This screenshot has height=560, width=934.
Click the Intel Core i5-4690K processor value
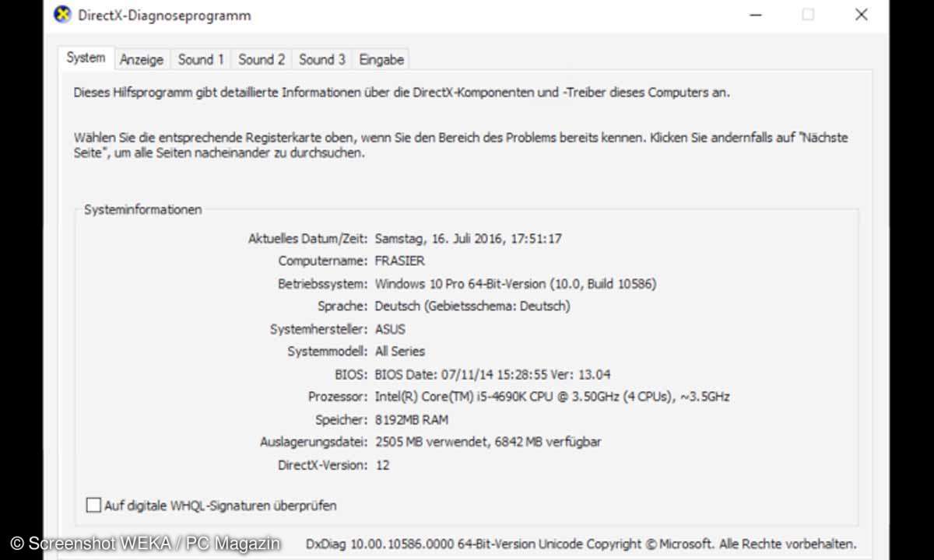[552, 397]
